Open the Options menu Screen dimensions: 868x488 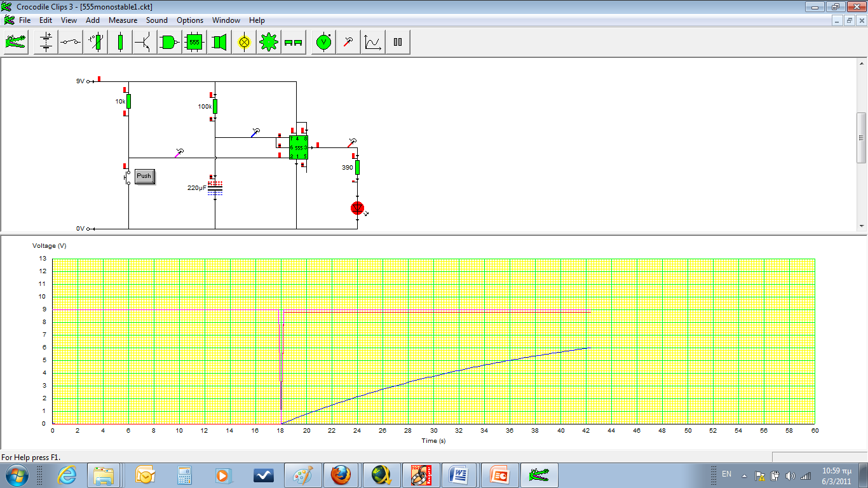coord(190,20)
